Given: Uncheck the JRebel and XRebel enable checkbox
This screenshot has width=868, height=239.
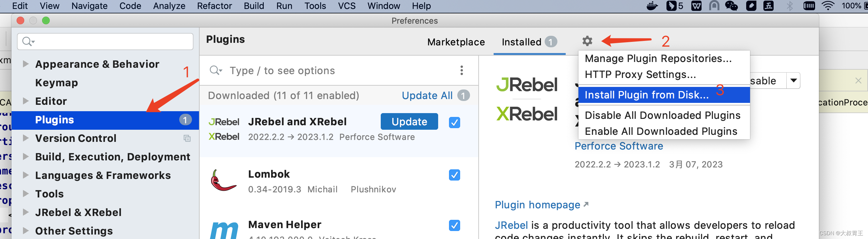Looking at the screenshot, I should coord(454,123).
